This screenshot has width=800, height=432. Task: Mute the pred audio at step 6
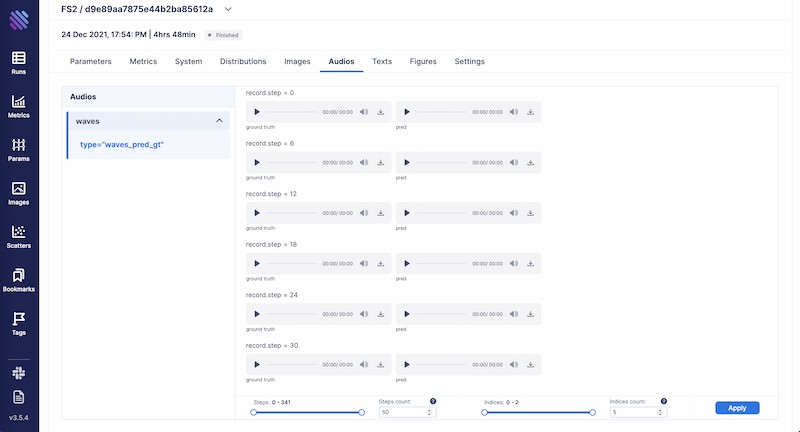pos(514,162)
